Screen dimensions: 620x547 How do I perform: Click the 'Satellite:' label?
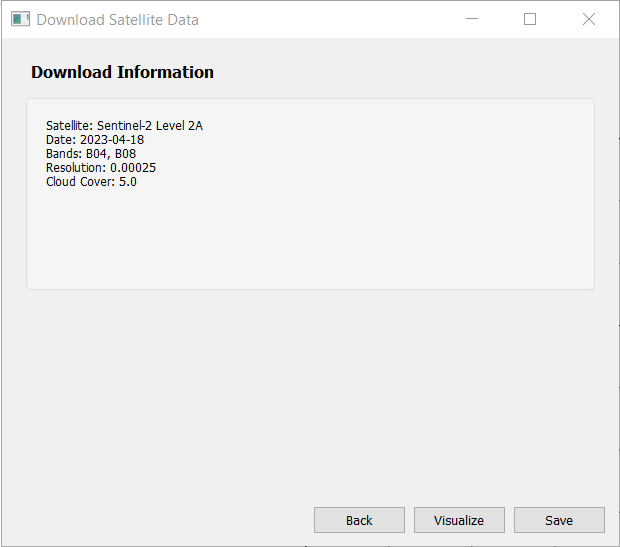tap(69, 126)
